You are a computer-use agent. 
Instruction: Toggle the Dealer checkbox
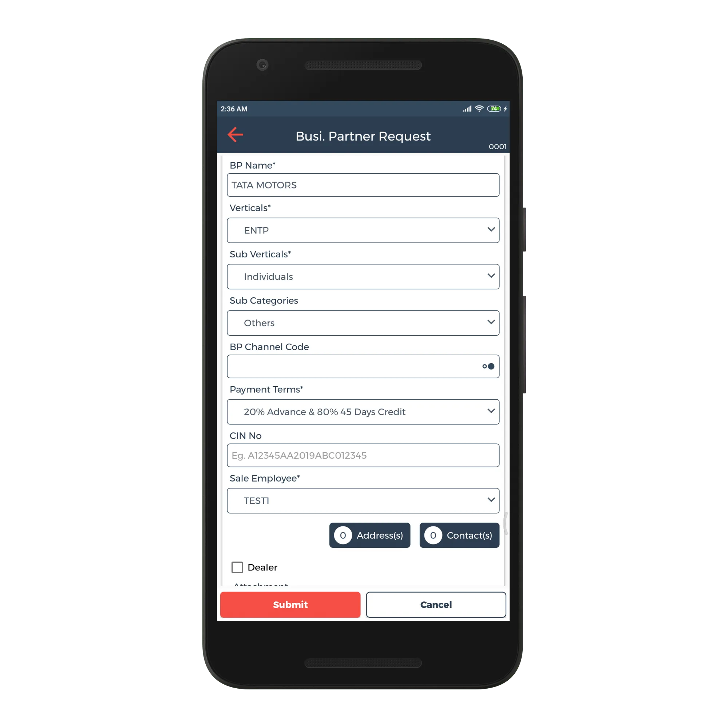(238, 565)
